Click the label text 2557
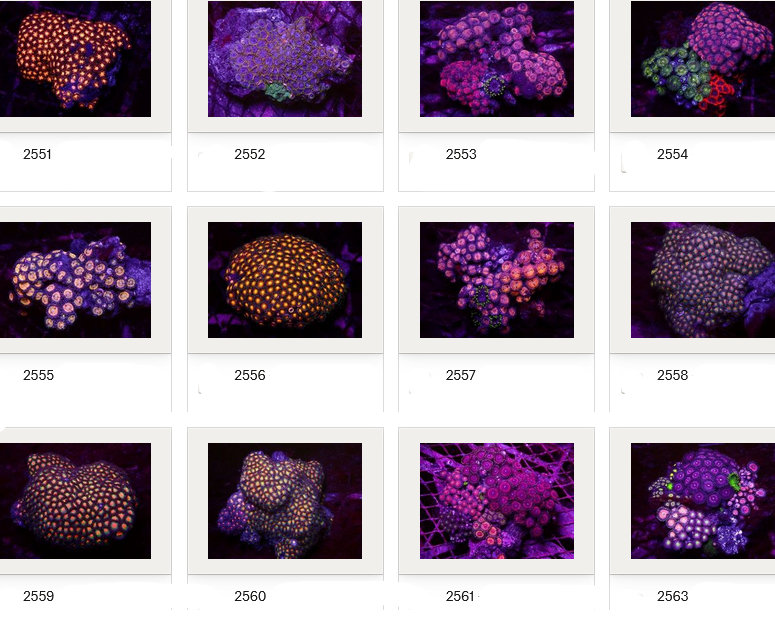The image size is (775, 625). [461, 375]
